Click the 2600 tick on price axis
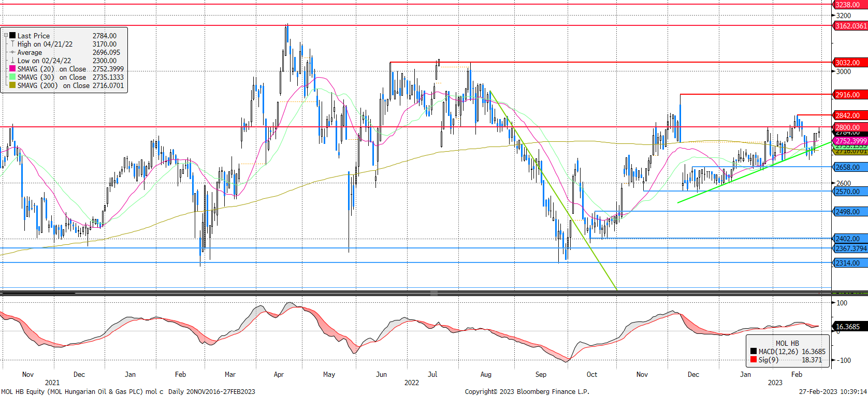 click(x=844, y=183)
